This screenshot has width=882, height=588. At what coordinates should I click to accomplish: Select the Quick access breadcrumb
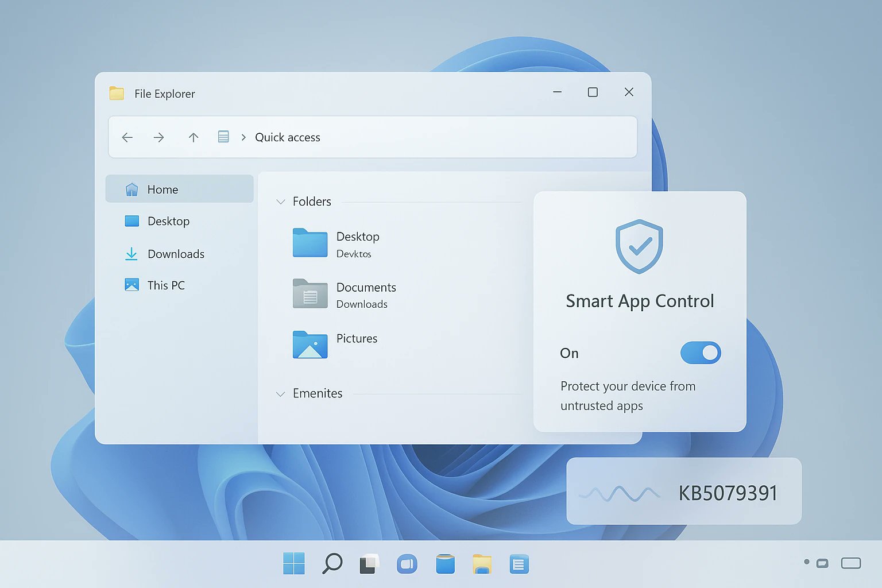(288, 137)
